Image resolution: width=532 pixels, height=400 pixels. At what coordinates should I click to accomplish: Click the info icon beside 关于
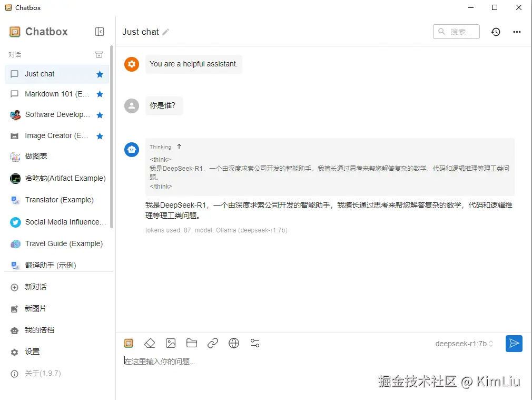click(15, 374)
